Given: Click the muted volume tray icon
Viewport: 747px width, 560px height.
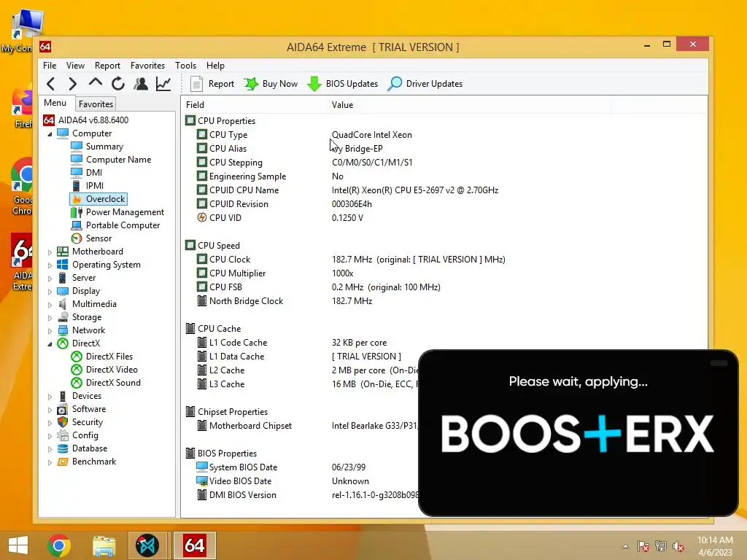Looking at the screenshot, I should click(x=678, y=546).
